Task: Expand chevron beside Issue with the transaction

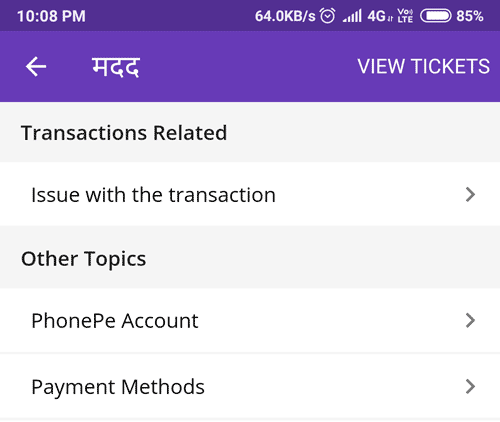Action: pos(470,194)
